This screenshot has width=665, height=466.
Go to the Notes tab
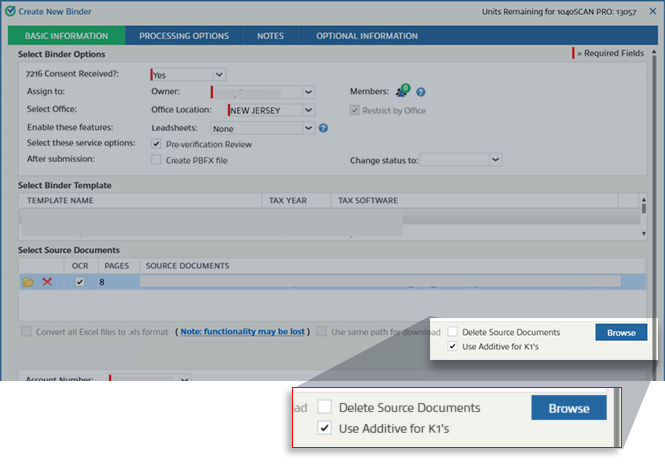tap(271, 36)
